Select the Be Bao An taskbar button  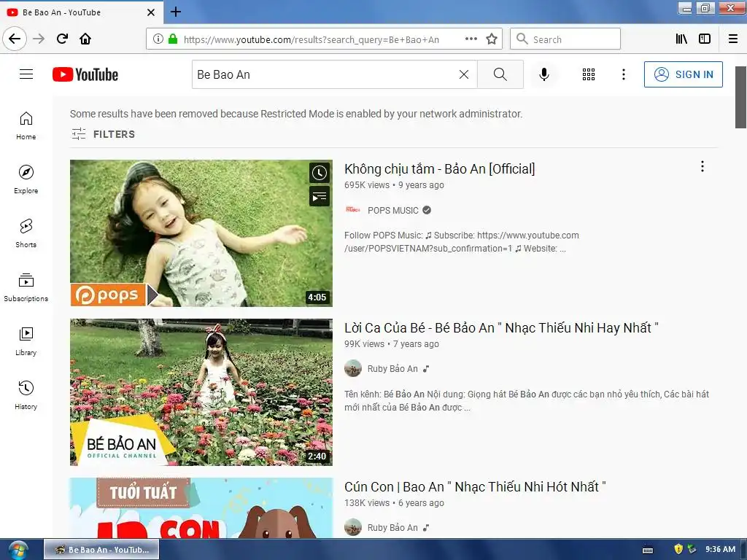coord(101,550)
